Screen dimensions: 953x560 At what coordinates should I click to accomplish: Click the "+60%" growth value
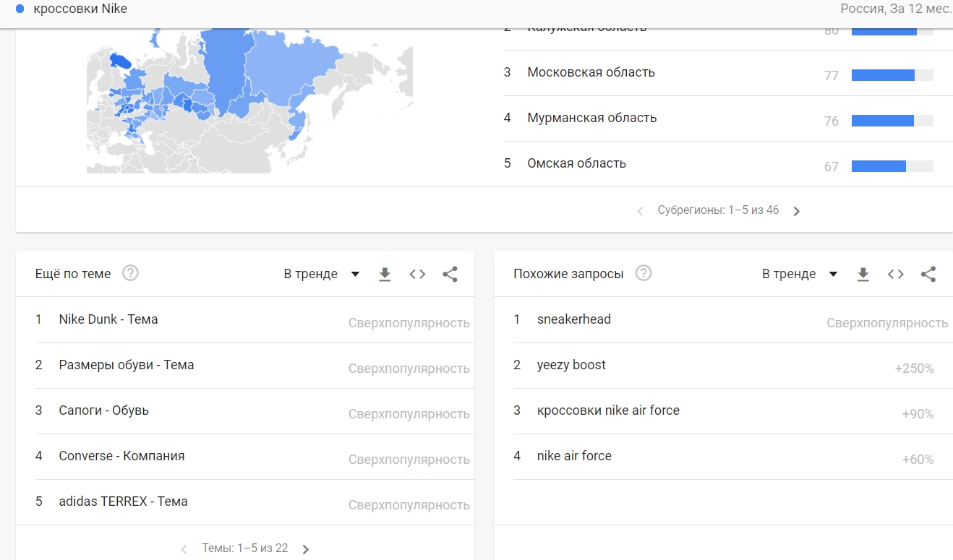918,460
